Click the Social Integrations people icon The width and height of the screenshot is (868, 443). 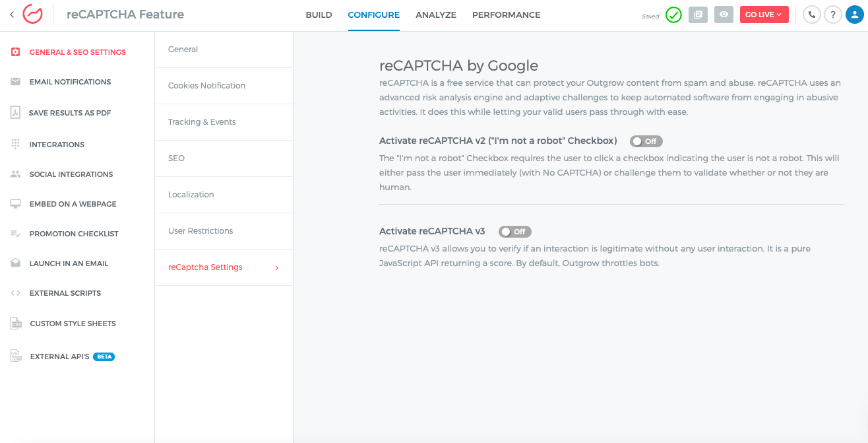coord(16,174)
